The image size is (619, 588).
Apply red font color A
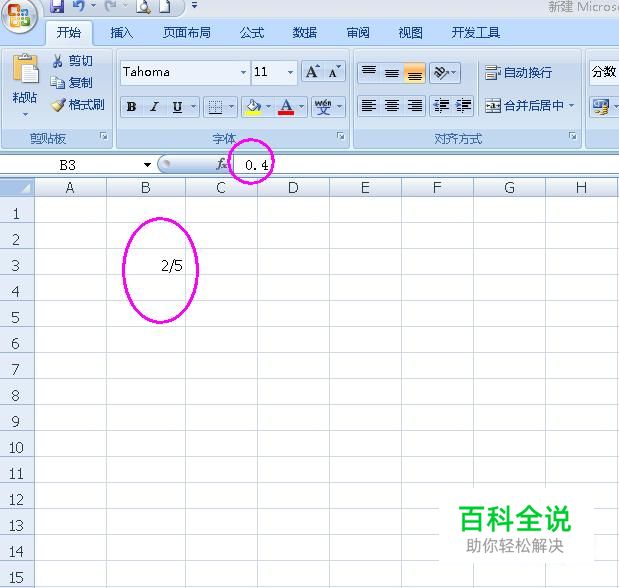[286, 107]
